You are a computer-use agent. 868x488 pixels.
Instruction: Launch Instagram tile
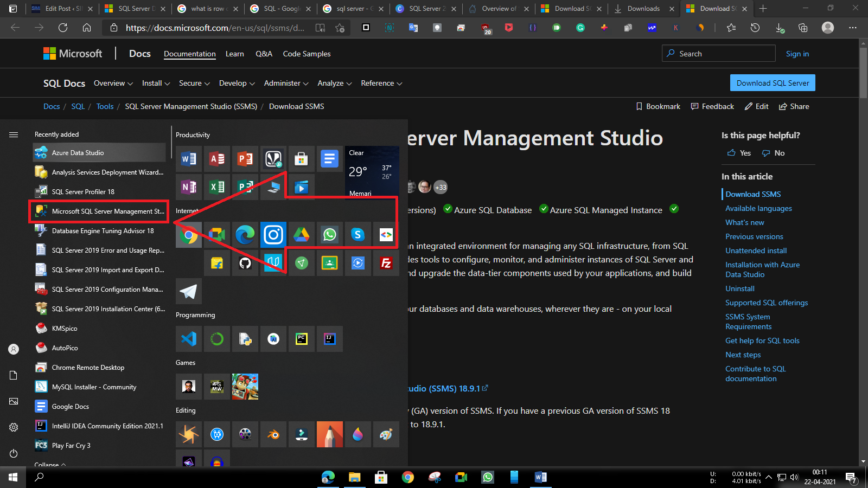coord(273,235)
